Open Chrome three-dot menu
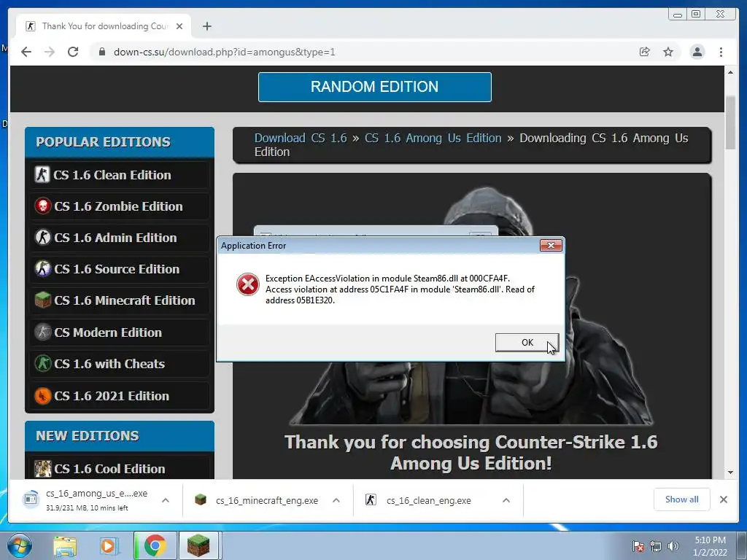 tap(721, 52)
